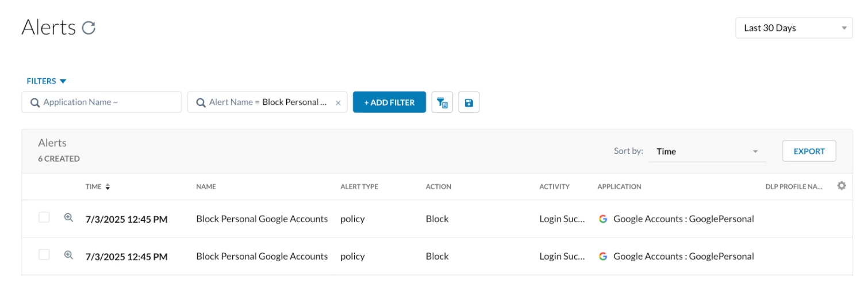Click the ACTION column header
Viewport: 868px width, 290px height.
tap(439, 186)
